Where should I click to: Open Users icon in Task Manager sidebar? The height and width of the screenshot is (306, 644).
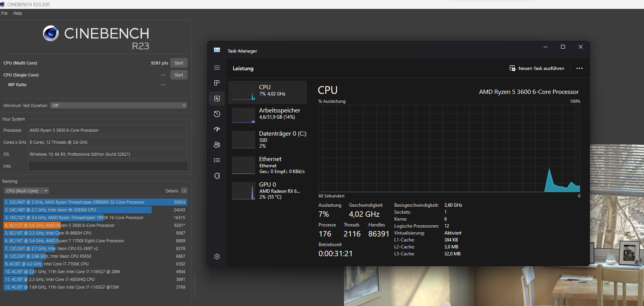pyautogui.click(x=217, y=145)
